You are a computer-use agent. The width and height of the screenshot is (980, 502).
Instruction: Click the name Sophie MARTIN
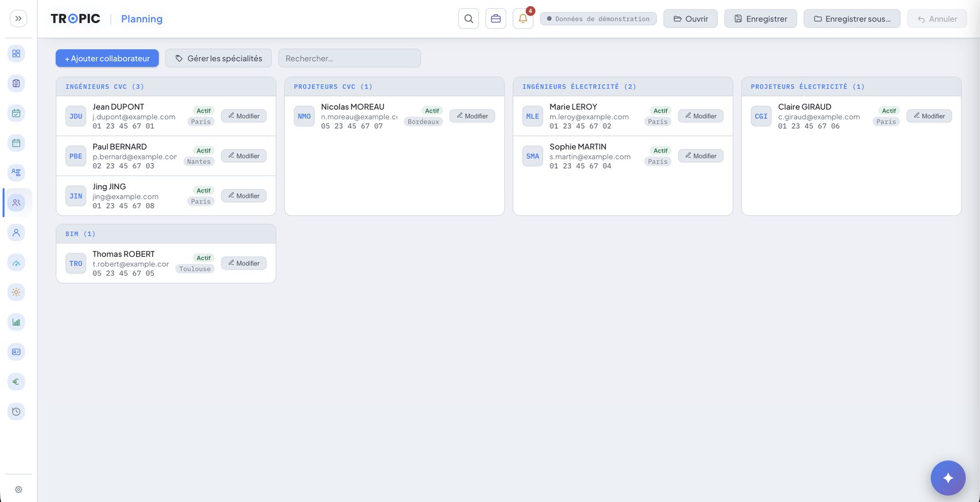click(x=578, y=147)
